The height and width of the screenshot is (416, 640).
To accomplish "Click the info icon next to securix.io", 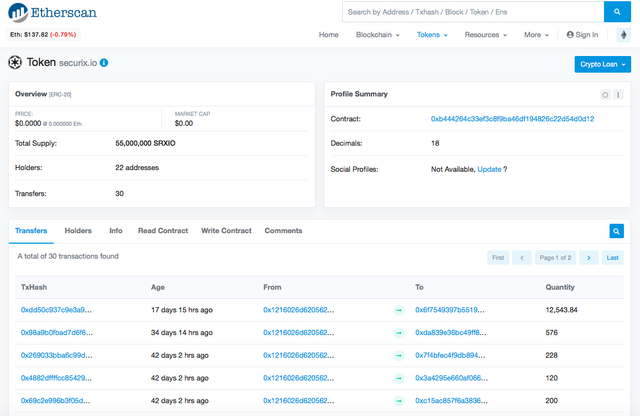I will (x=104, y=62).
